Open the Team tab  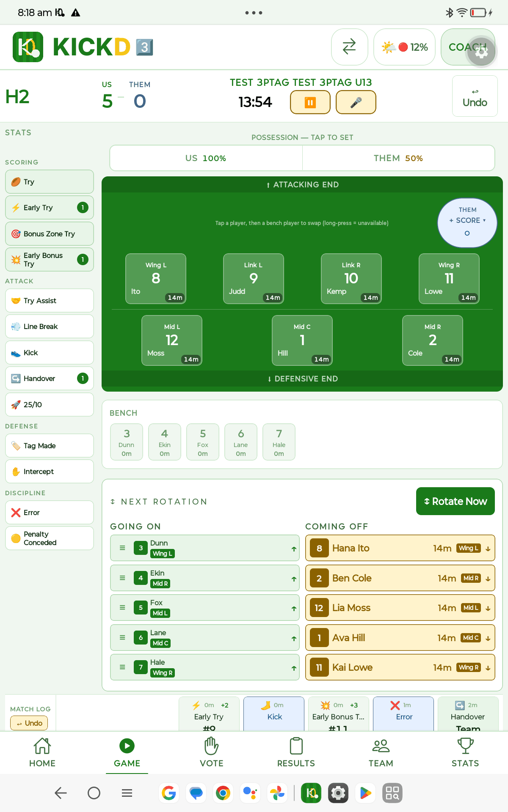(381, 752)
